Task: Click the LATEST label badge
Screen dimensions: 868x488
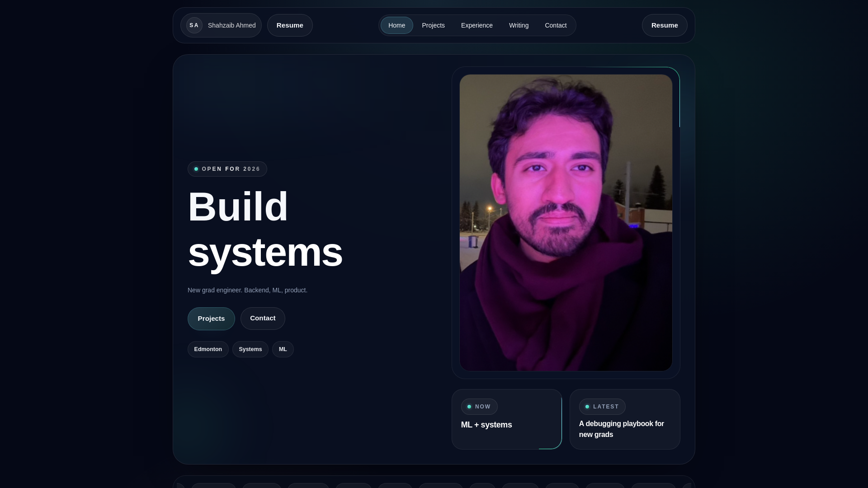Action: 602,407
